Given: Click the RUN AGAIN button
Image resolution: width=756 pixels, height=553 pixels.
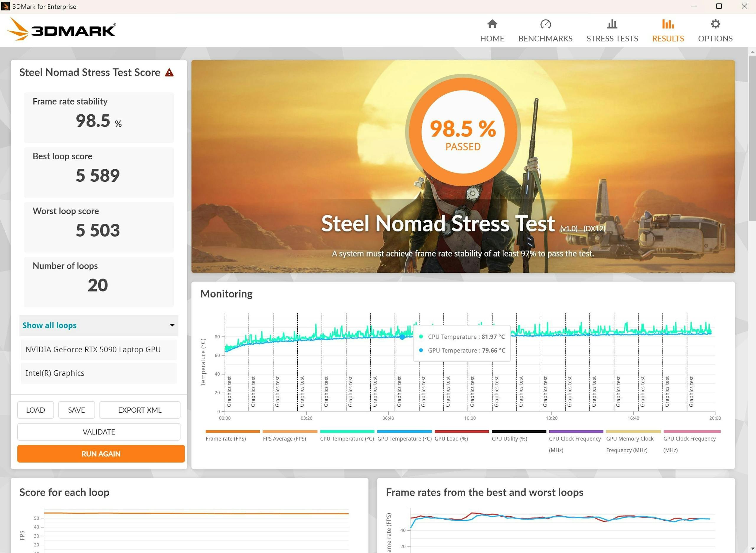Looking at the screenshot, I should [101, 454].
